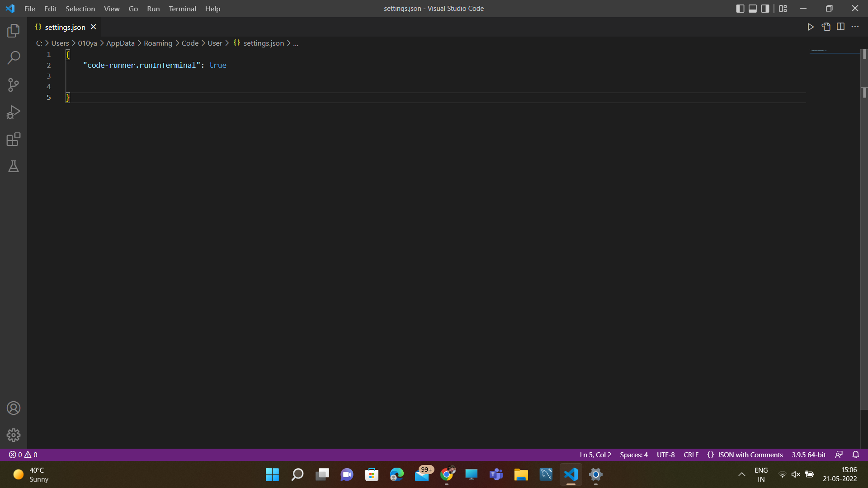Split the editor to the right

841,27
